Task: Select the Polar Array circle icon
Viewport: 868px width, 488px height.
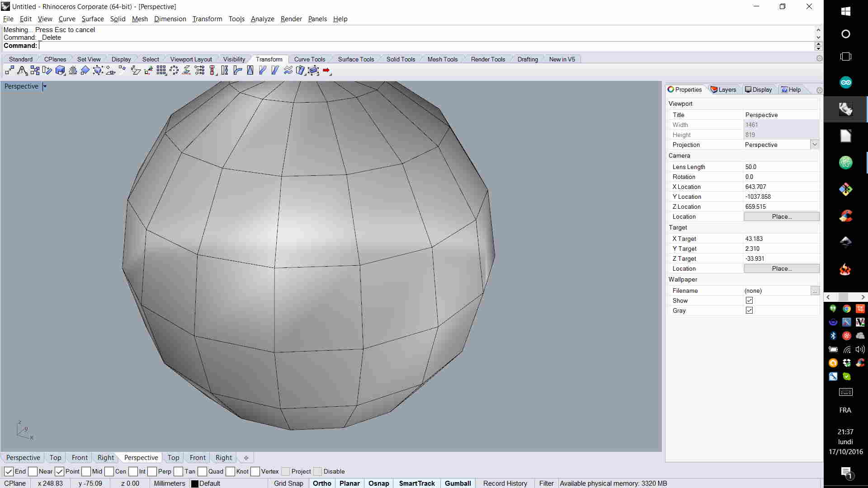Action: tap(174, 70)
